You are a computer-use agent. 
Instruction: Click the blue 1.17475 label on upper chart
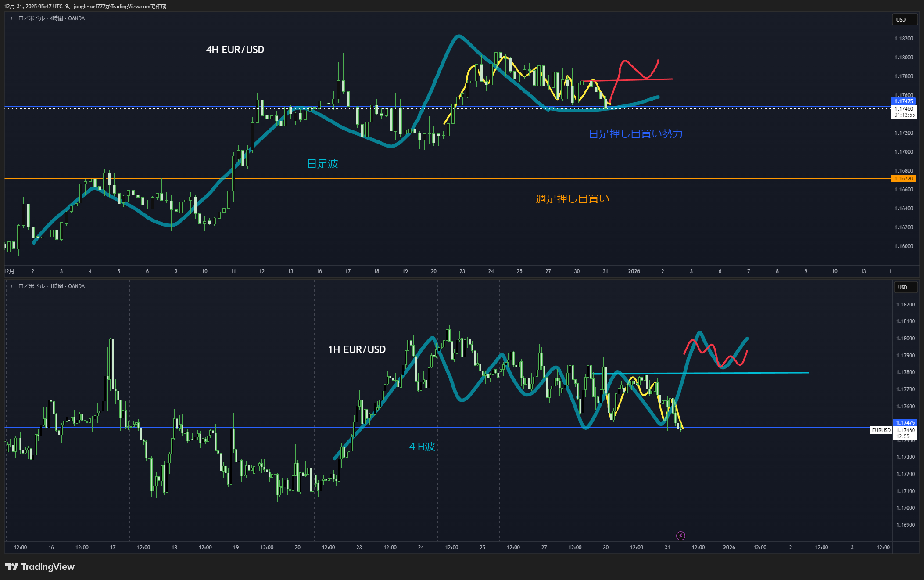pos(903,101)
